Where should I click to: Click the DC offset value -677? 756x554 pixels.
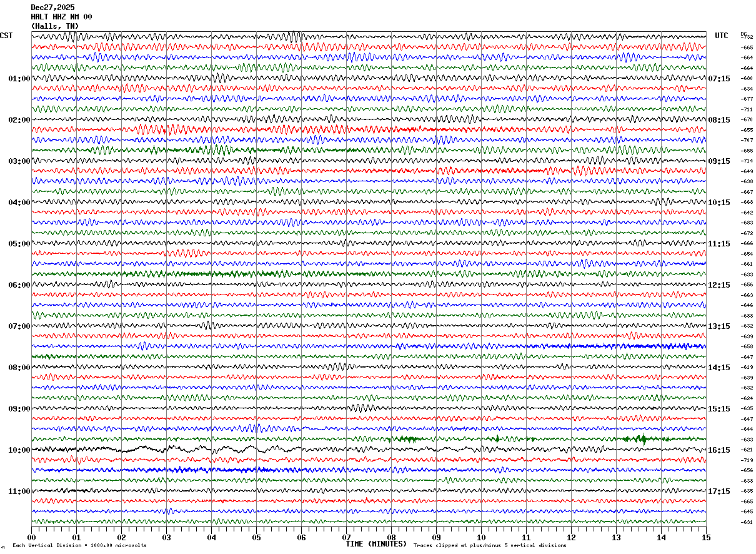[747, 99]
